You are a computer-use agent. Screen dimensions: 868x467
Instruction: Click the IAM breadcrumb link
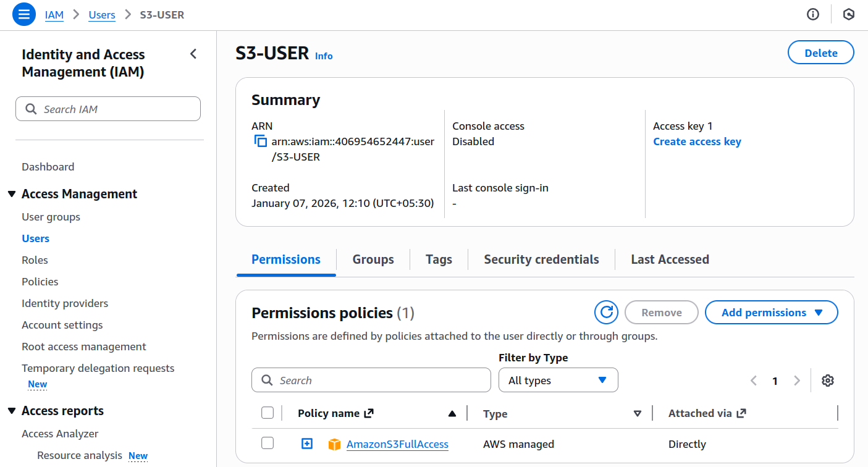coord(54,14)
